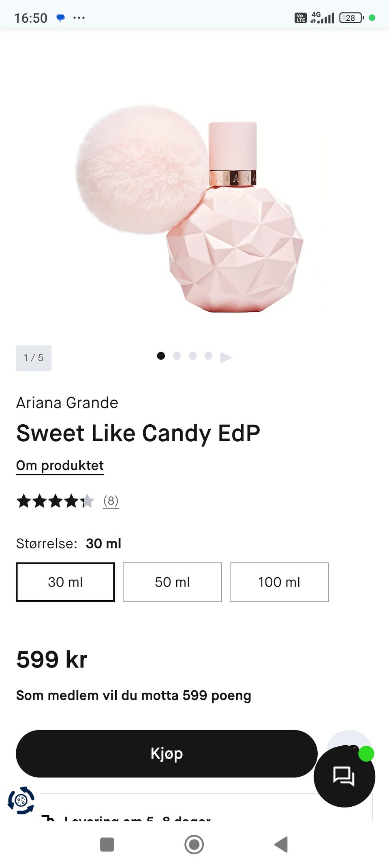Tap the Android recent apps square
The width and height of the screenshot is (389, 868).
coord(107,844)
